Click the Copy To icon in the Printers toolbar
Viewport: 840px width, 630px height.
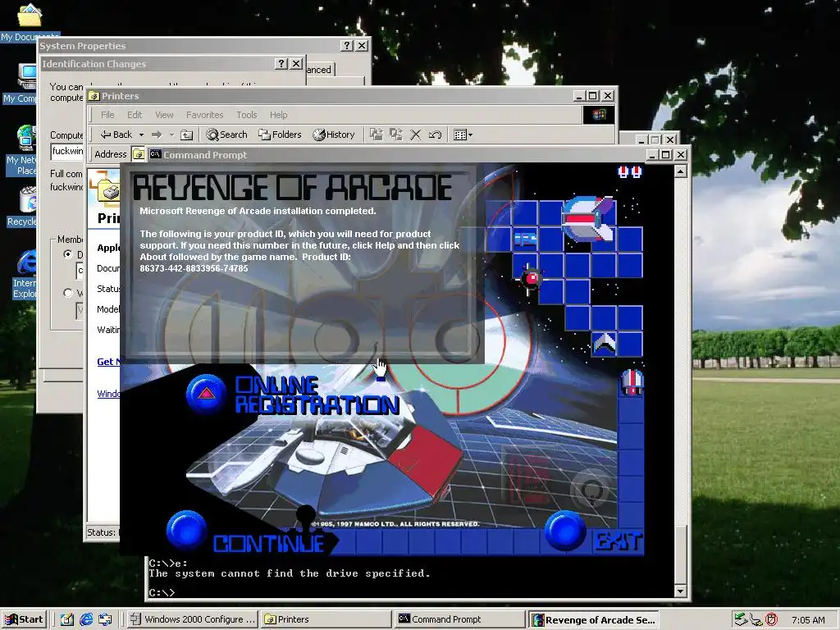pyautogui.click(x=396, y=135)
